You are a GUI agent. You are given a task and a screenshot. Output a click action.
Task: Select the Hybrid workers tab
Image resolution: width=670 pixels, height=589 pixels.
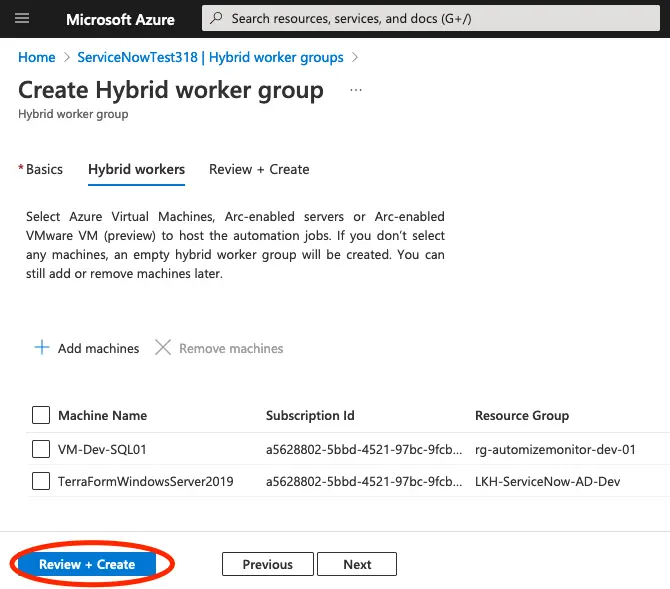pos(136,170)
